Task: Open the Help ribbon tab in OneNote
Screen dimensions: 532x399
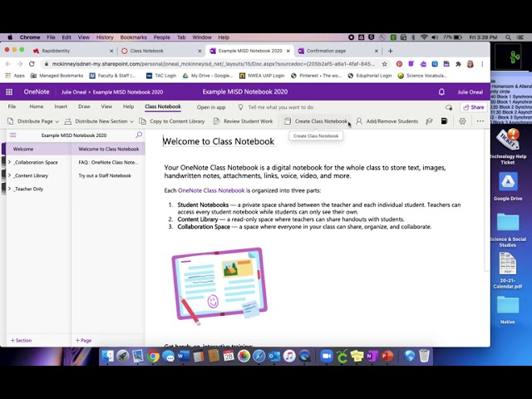Action: [x=128, y=106]
